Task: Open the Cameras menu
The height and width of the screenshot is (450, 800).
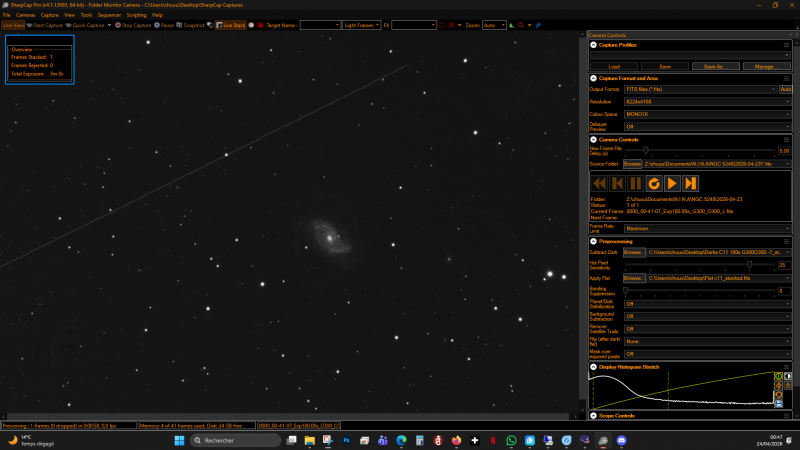Action: [x=26, y=15]
